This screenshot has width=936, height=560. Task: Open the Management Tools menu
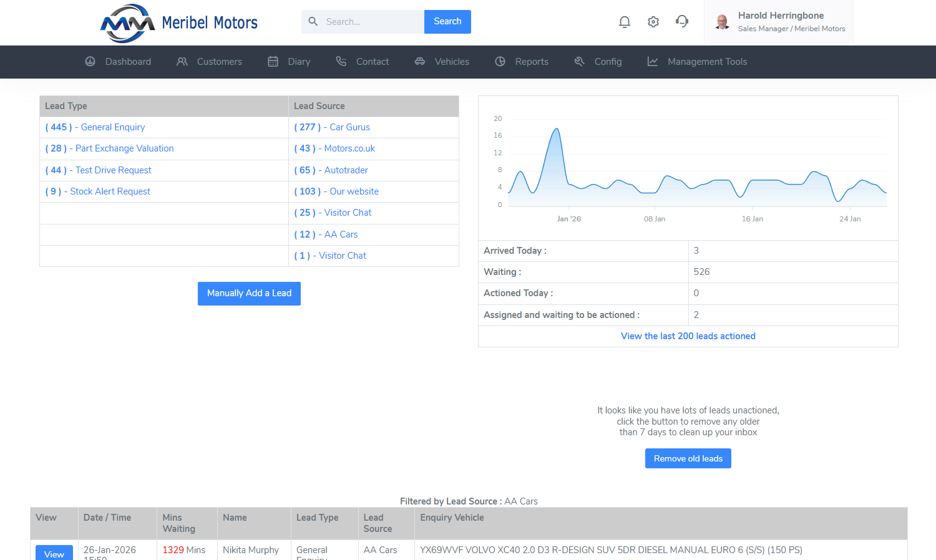tap(697, 62)
